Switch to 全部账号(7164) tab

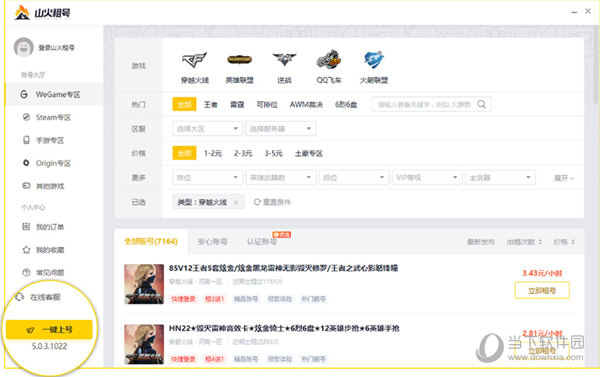click(x=151, y=242)
